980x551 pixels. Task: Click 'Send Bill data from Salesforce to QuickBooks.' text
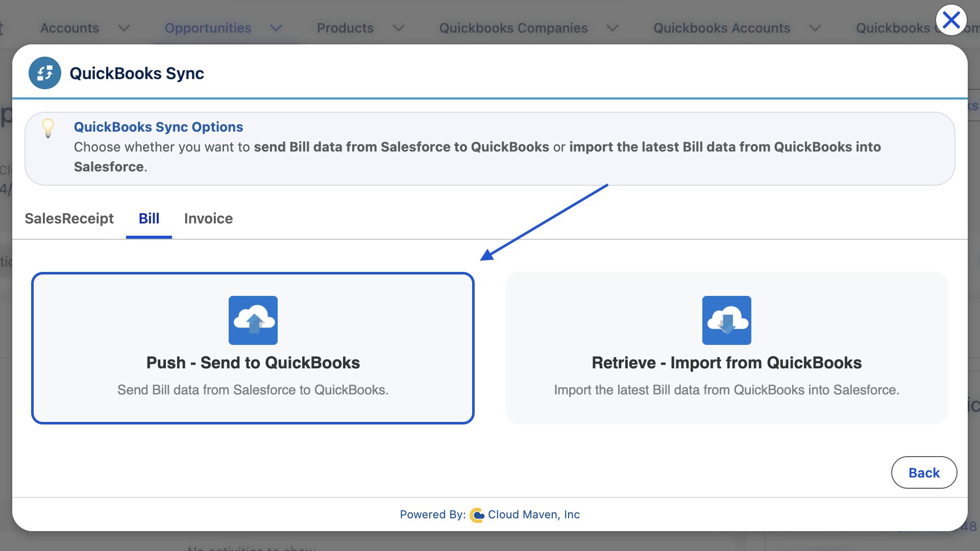coord(253,390)
